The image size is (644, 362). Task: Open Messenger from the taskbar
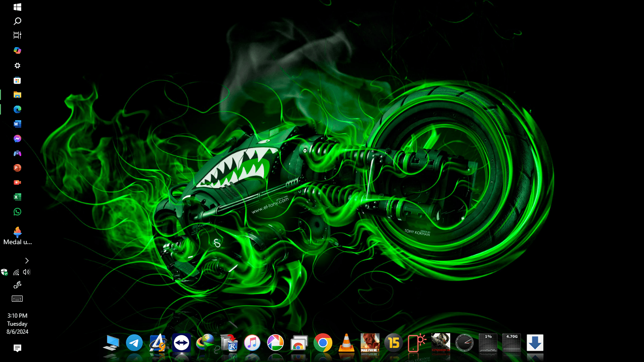coord(17,139)
